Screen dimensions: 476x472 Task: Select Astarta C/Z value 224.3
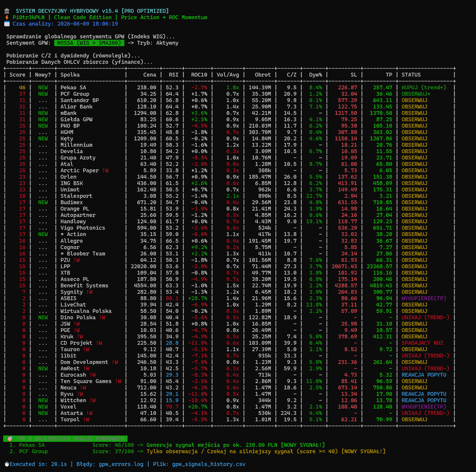click(x=288, y=413)
